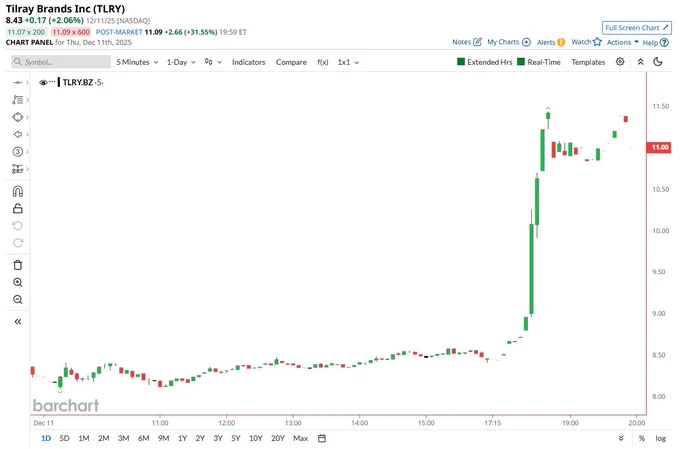This screenshot has height=449, width=680.
Task: Open the 1-Day period dropdown
Action: point(181,62)
